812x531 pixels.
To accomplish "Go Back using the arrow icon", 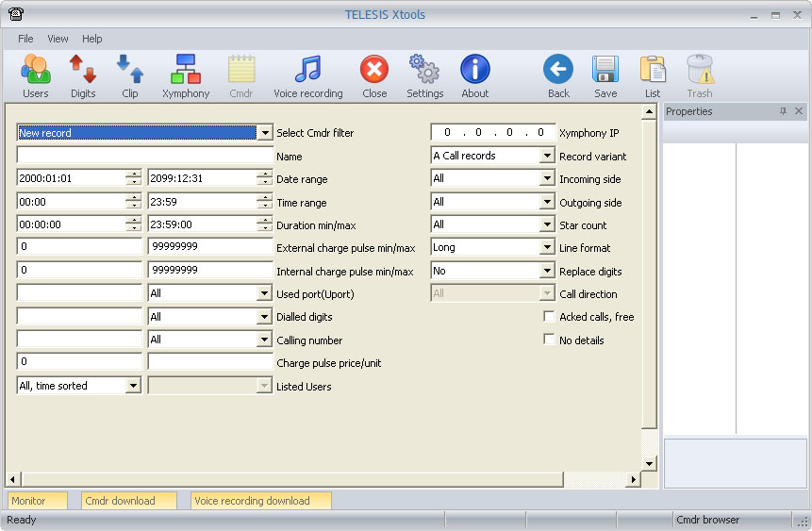I will coord(558,75).
